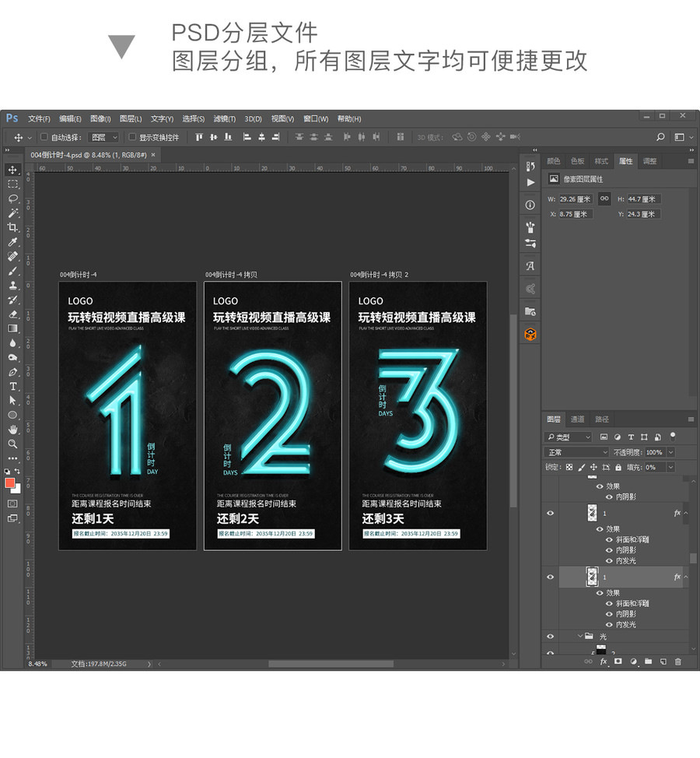Viewport: 700px width, 758px height.
Task: Toggle the lock all padlock icon
Action: [x=618, y=467]
